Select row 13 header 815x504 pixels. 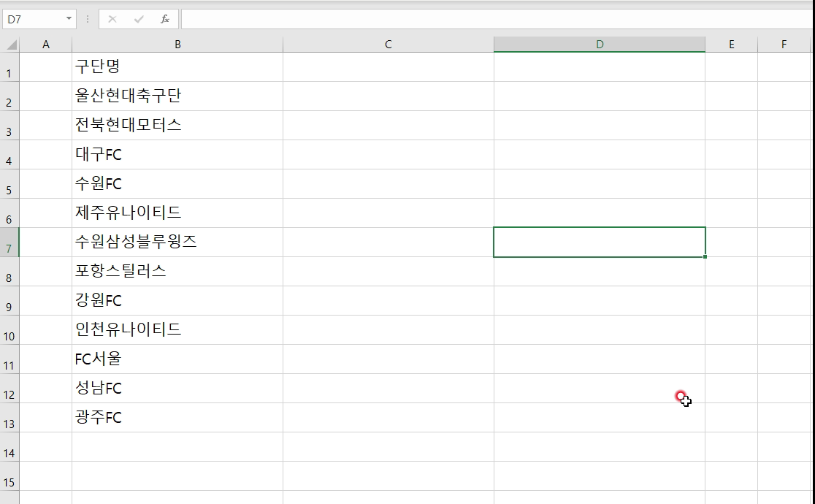click(9, 417)
